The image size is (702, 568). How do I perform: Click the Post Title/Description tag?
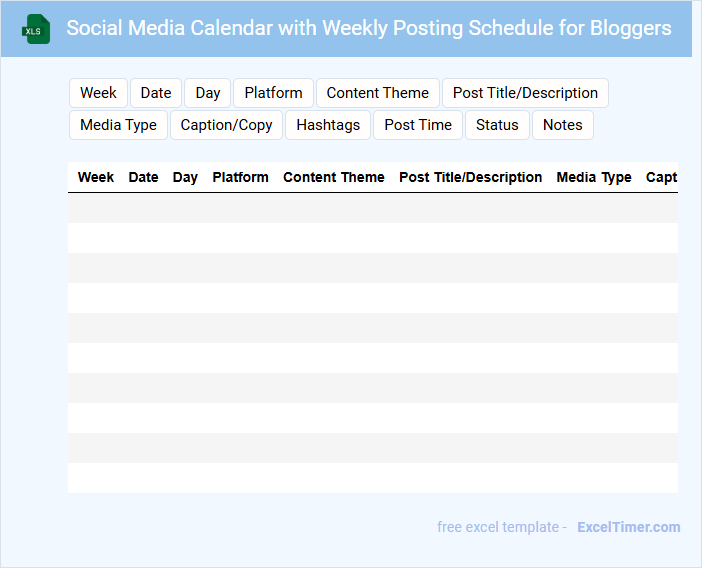[525, 93]
